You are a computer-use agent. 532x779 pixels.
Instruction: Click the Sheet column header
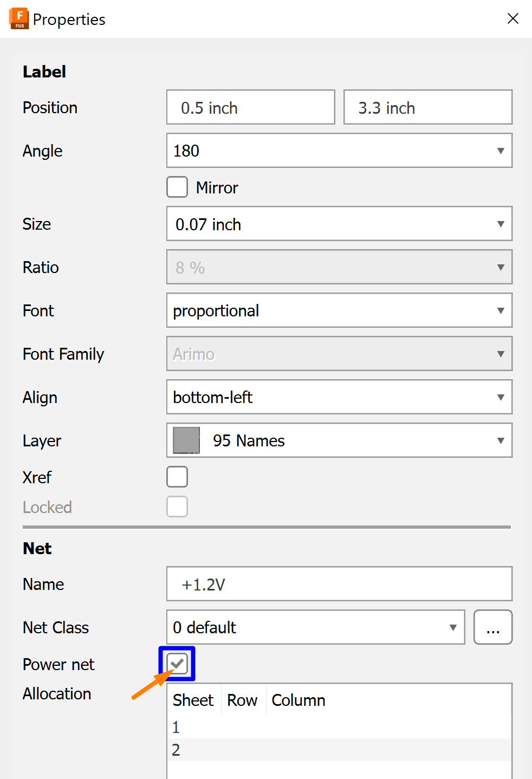pyautogui.click(x=193, y=700)
